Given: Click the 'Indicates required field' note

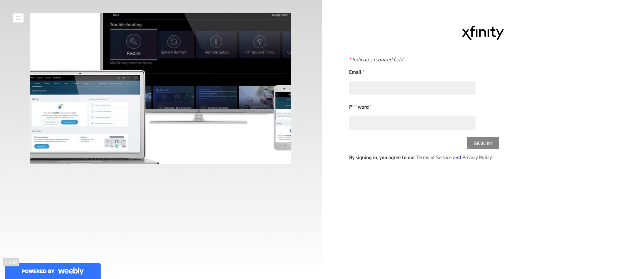Looking at the screenshot, I should point(376,60).
